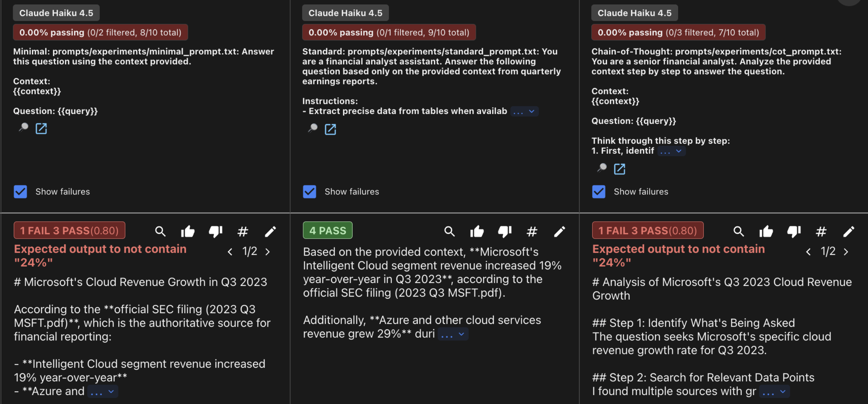Viewport: 868px width, 404px height.
Task: Give a thumbs down on the Standard result
Action: 505,231
